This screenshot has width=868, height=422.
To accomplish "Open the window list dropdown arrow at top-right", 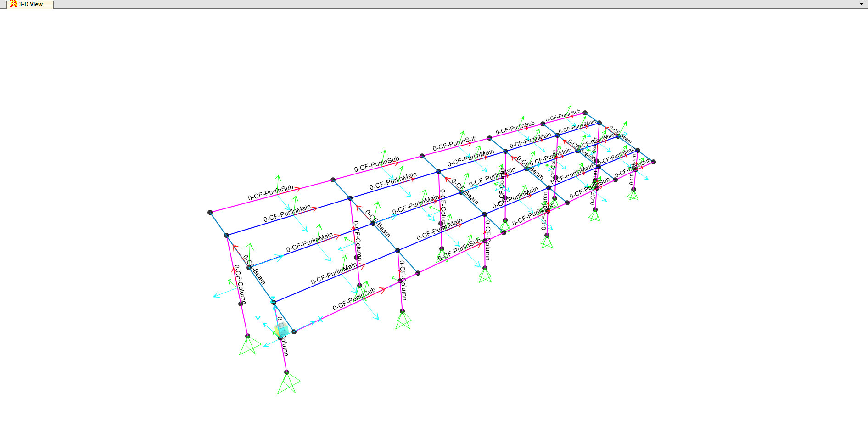I will tap(861, 4).
